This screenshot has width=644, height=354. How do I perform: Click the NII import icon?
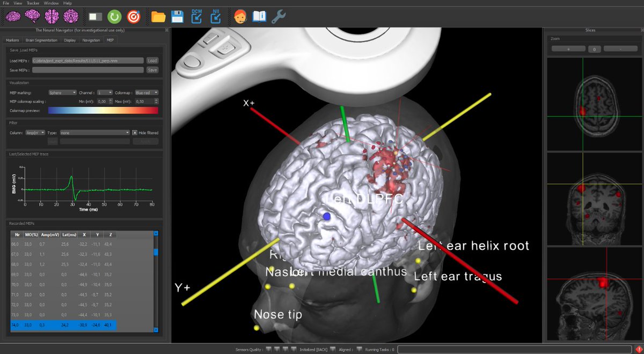pos(216,17)
